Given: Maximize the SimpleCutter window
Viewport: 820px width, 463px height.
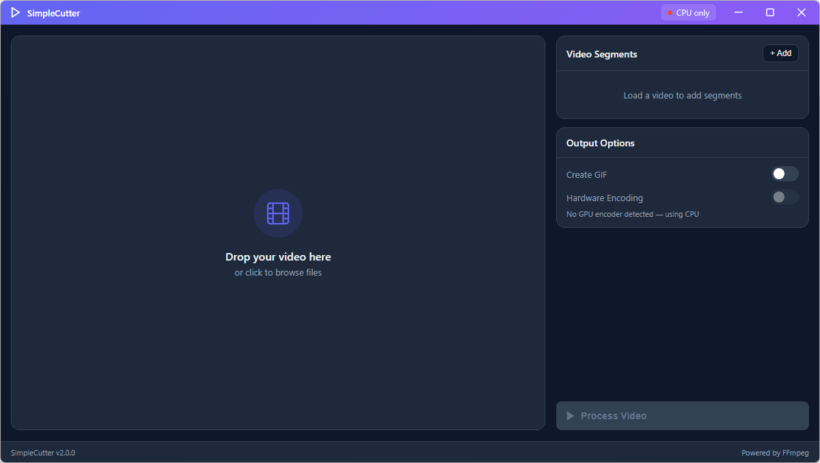Looking at the screenshot, I should [770, 13].
